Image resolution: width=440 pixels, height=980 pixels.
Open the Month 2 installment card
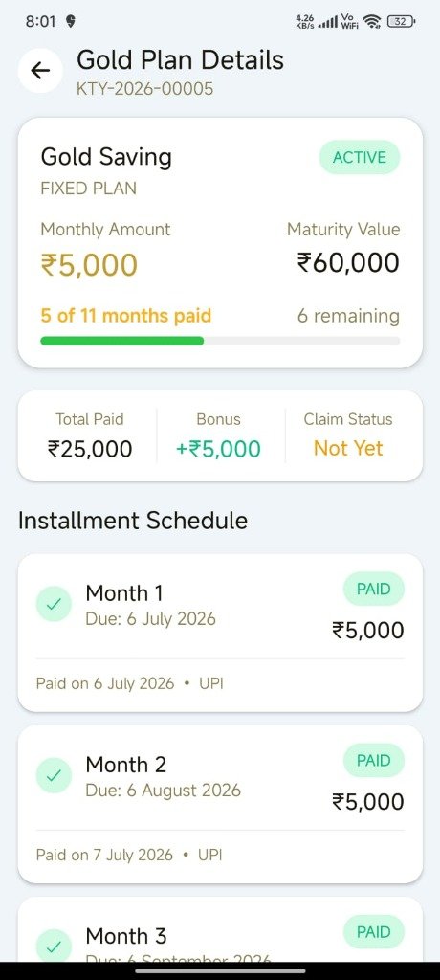[220, 804]
